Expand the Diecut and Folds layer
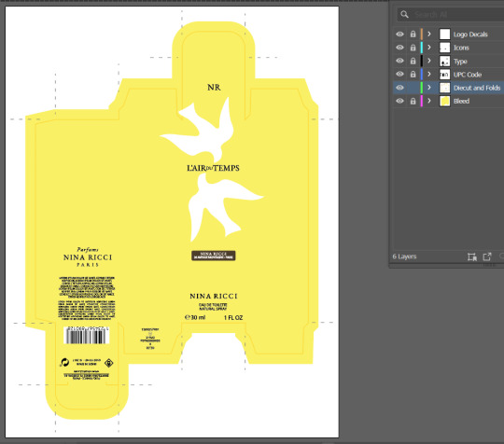The image size is (504, 444). pos(429,88)
